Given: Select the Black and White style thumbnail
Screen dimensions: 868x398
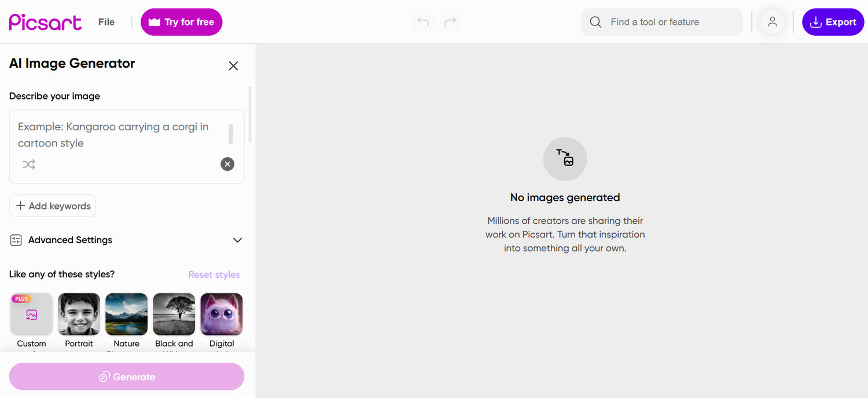Looking at the screenshot, I should 174,314.
